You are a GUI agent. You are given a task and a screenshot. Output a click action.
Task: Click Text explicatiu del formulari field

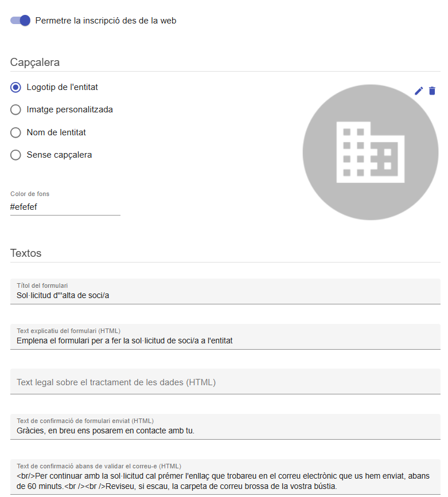click(x=225, y=336)
